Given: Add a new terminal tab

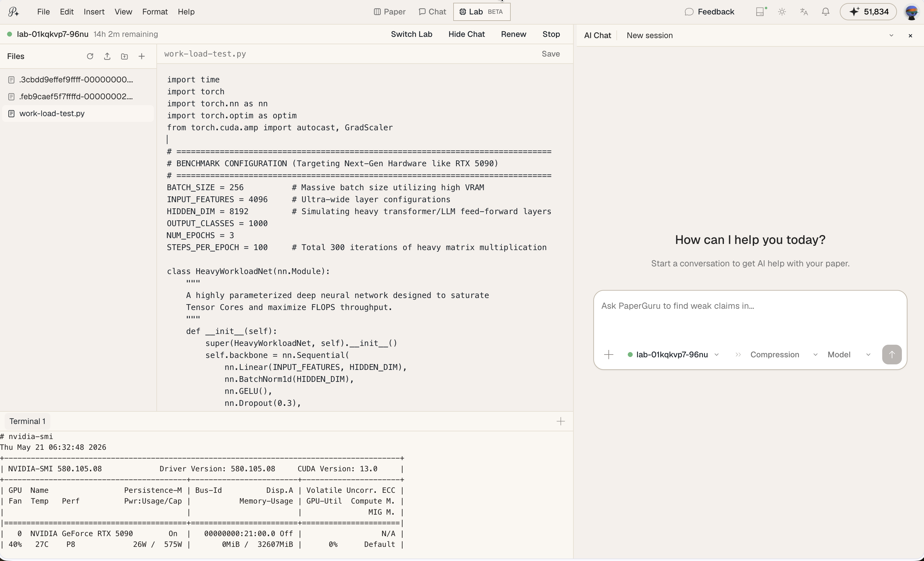Looking at the screenshot, I should pos(560,422).
